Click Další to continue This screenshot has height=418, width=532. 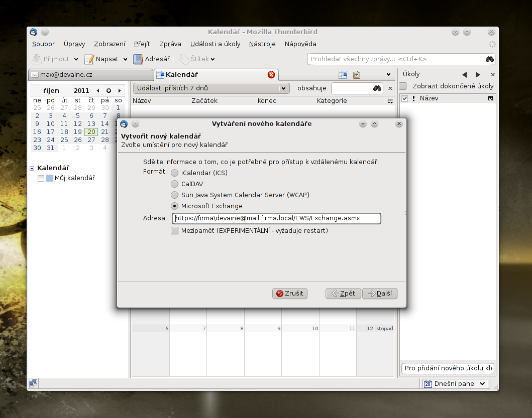tap(380, 294)
